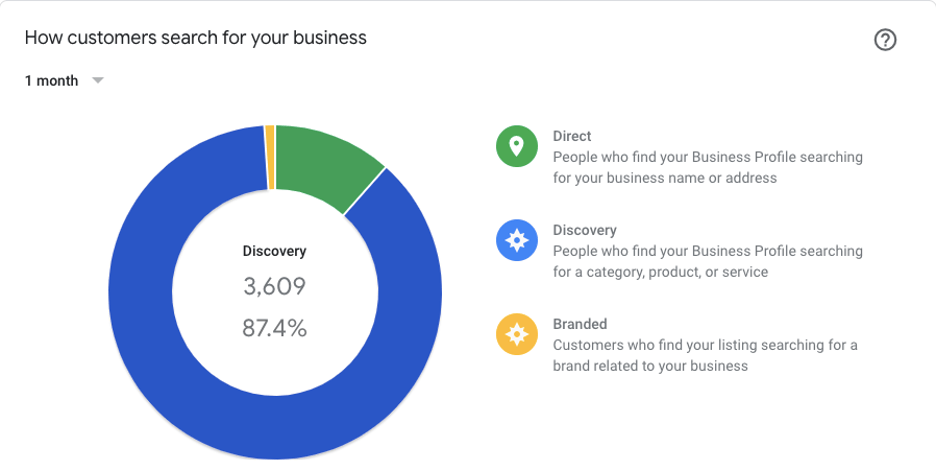Viewport: 936px width, 470px height.
Task: Click the Direct legend heading
Action: (572, 136)
